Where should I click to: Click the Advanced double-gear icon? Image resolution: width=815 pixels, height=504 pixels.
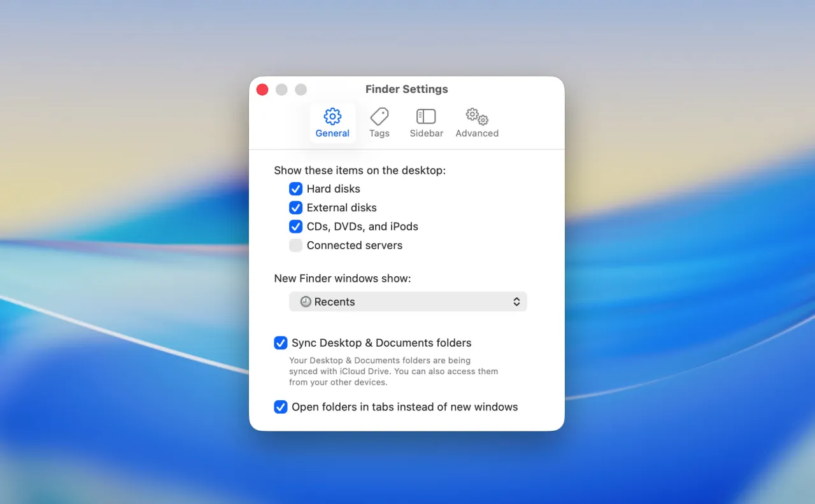click(x=477, y=116)
